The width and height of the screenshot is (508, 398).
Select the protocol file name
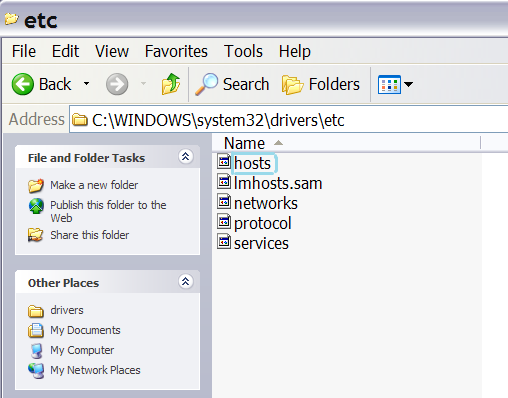tap(263, 224)
